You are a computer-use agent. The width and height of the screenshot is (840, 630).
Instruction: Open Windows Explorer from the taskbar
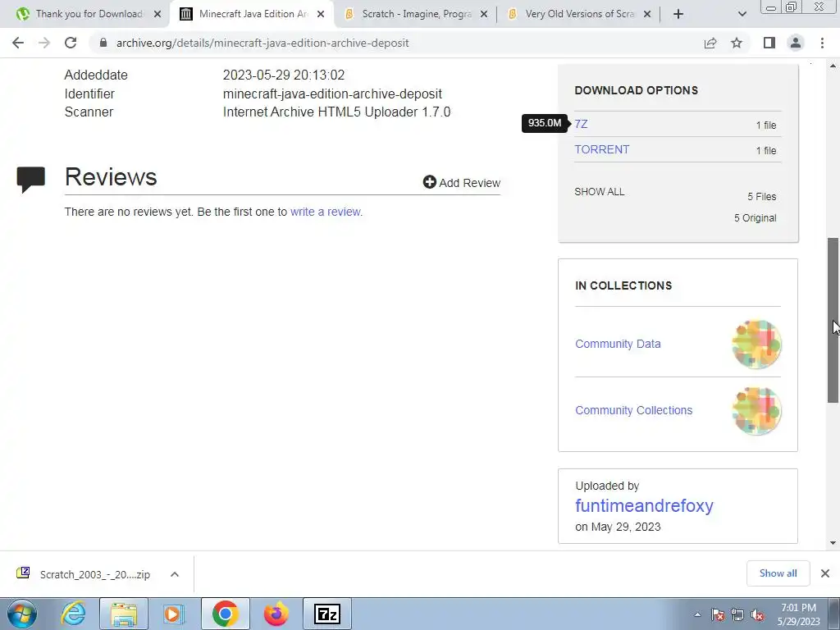(124, 614)
